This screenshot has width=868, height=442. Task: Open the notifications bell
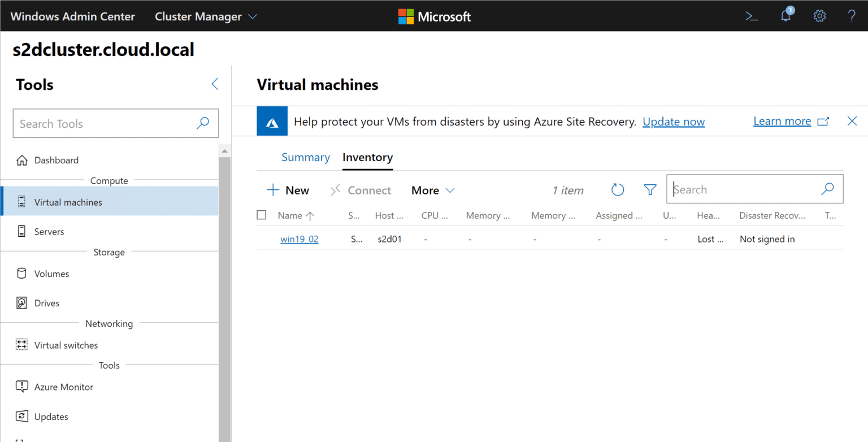(x=785, y=16)
